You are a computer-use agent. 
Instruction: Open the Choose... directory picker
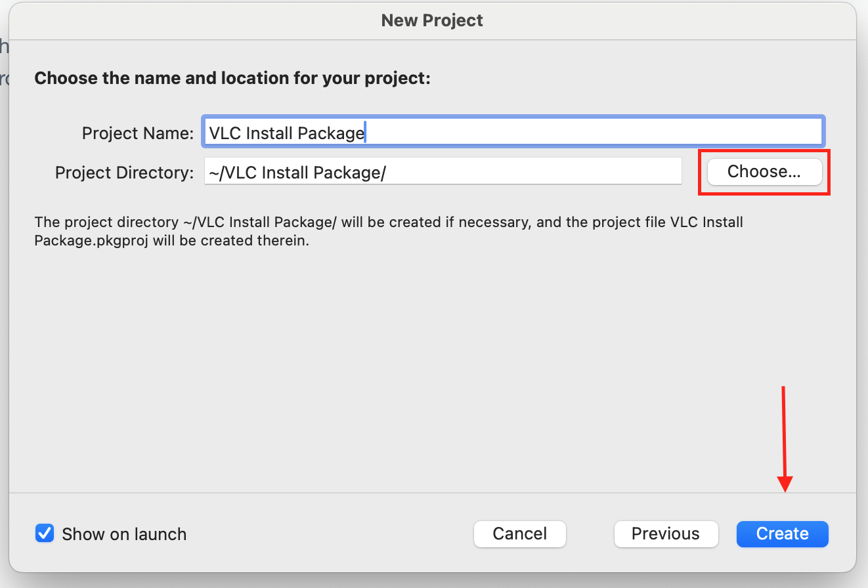coord(764,172)
